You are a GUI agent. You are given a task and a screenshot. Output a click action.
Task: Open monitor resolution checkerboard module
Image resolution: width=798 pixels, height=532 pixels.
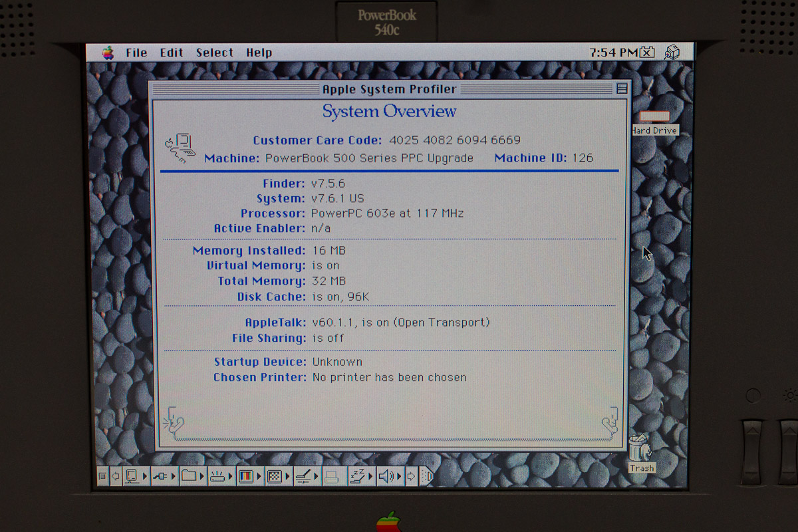point(275,476)
